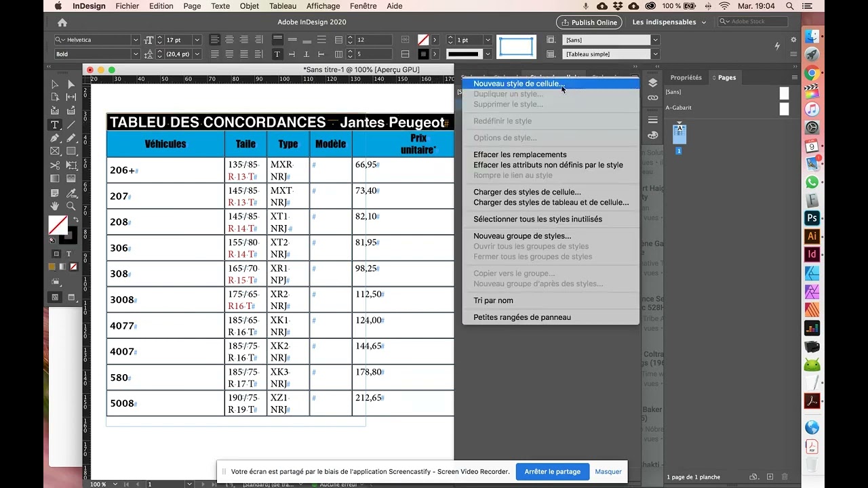Select the Scissors tool
The height and width of the screenshot is (488, 868).
click(x=55, y=165)
